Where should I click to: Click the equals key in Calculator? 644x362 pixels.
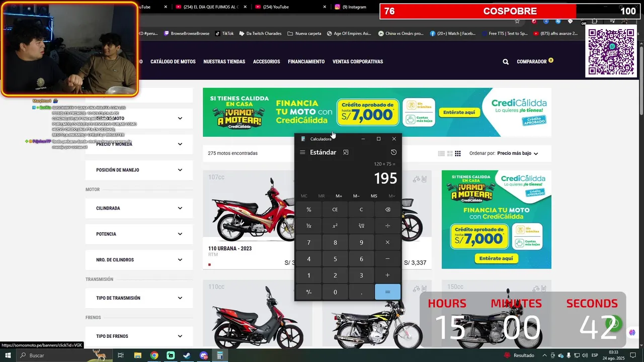coord(387,292)
